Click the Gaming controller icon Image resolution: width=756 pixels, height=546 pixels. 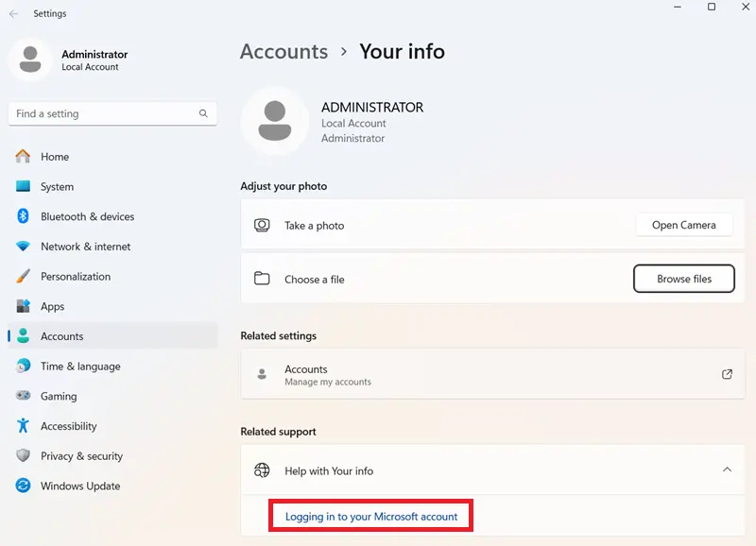[23, 396]
